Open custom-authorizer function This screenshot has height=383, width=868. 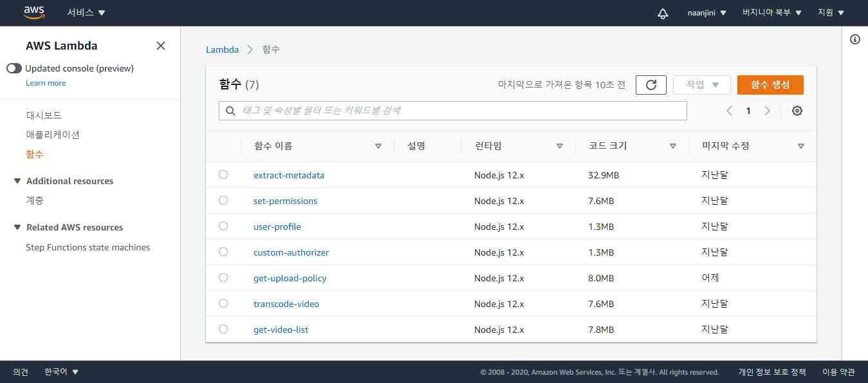(291, 252)
